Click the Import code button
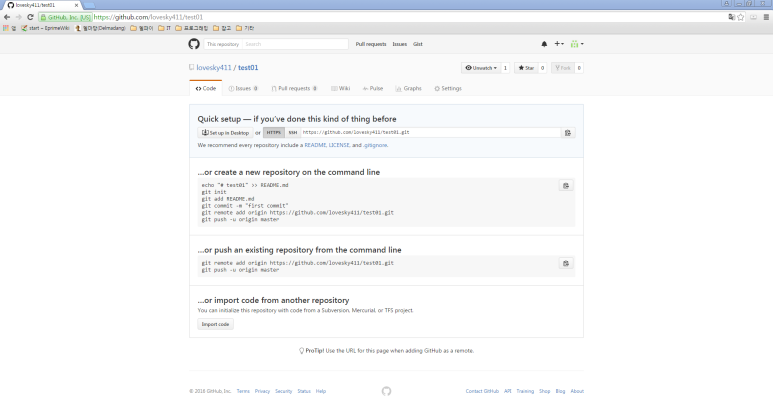This screenshot has height=419, width=773. 215,324
